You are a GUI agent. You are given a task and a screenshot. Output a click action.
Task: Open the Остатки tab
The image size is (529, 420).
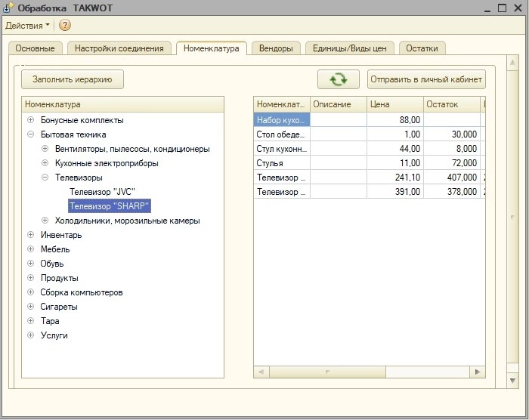(x=422, y=48)
